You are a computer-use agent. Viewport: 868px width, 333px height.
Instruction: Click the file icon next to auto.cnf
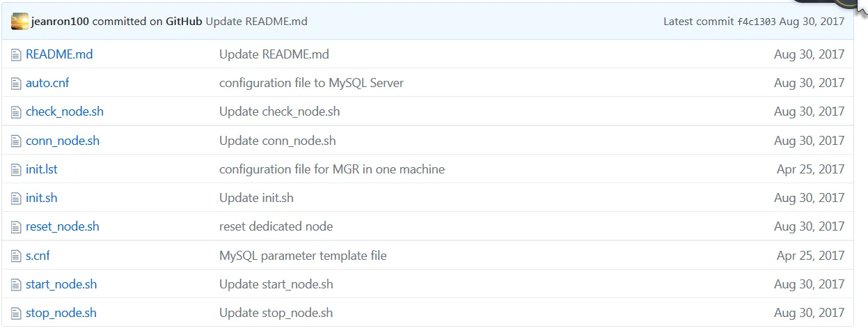(x=16, y=84)
